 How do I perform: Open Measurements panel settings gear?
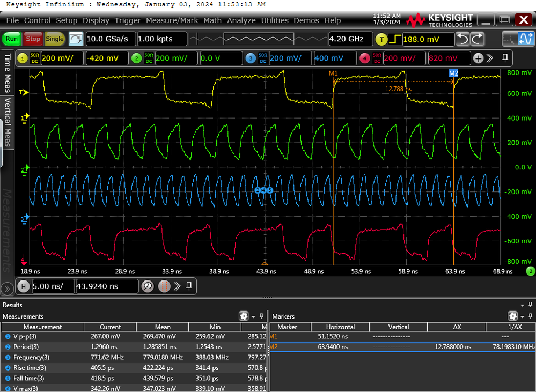[244, 316]
